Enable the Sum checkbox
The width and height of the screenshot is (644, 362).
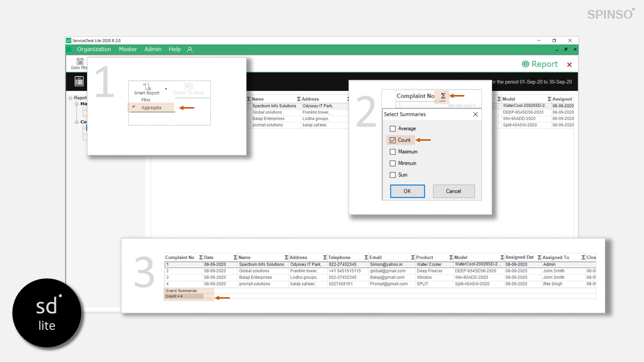[x=393, y=175]
